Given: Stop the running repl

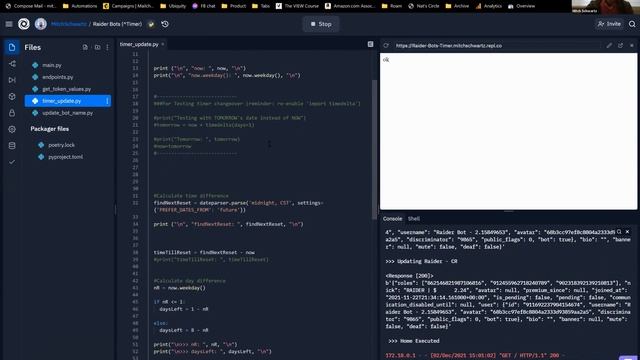Looking at the screenshot, I should click(x=321, y=24).
